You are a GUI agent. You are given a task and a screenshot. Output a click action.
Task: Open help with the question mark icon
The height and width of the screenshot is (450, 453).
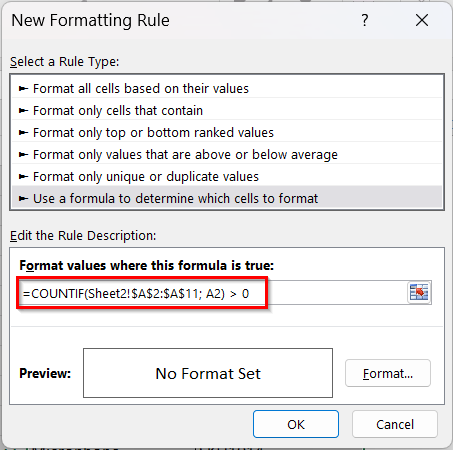tap(365, 20)
